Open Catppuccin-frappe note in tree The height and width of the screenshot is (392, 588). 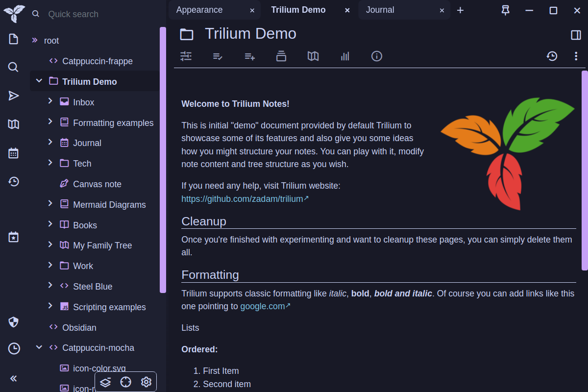(x=98, y=61)
